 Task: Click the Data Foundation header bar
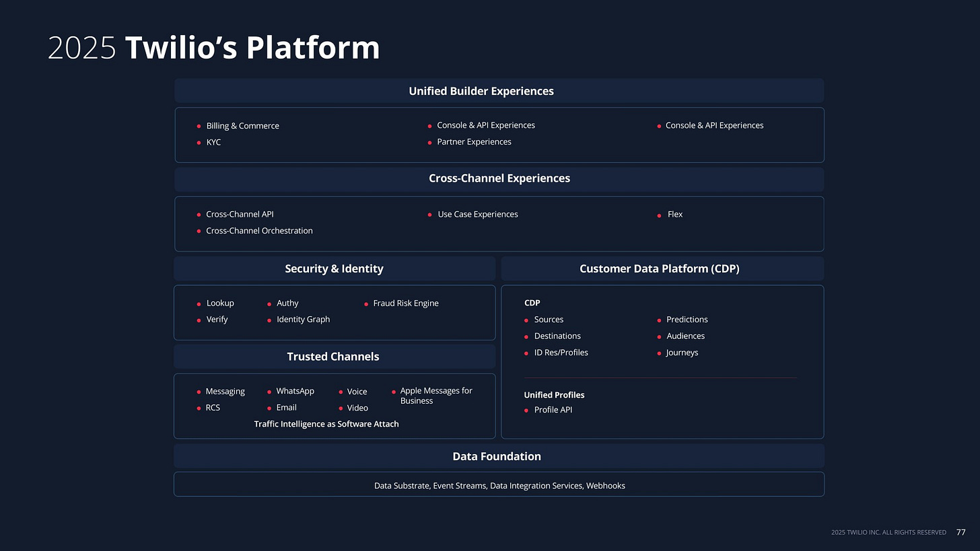(499, 456)
